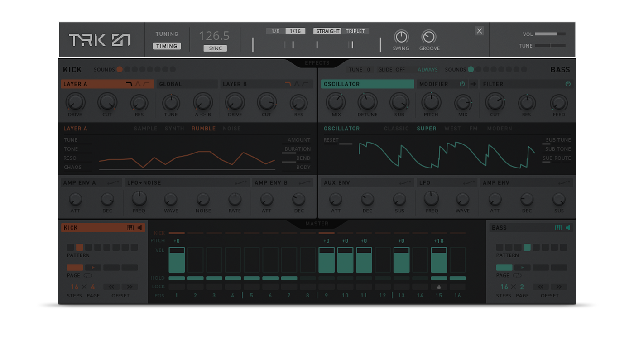Select the high-pass filter shape on Layer A
Screen dimensions: 634x364
pyautogui.click(x=146, y=84)
